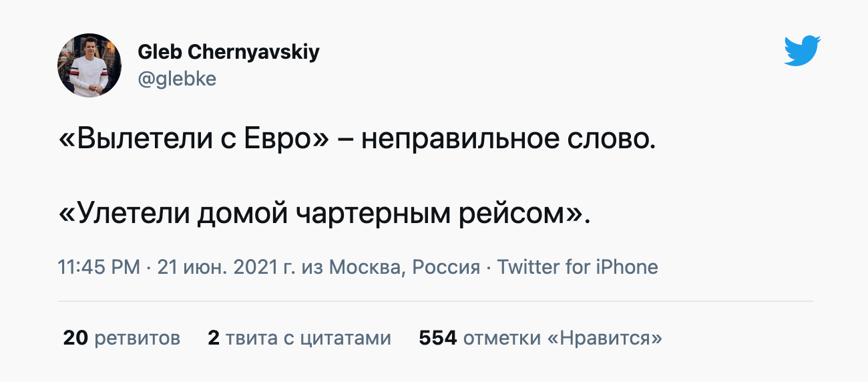Viewport: 868px width, 382px height.
Task: Click the divider line above the stats
Action: point(435,301)
